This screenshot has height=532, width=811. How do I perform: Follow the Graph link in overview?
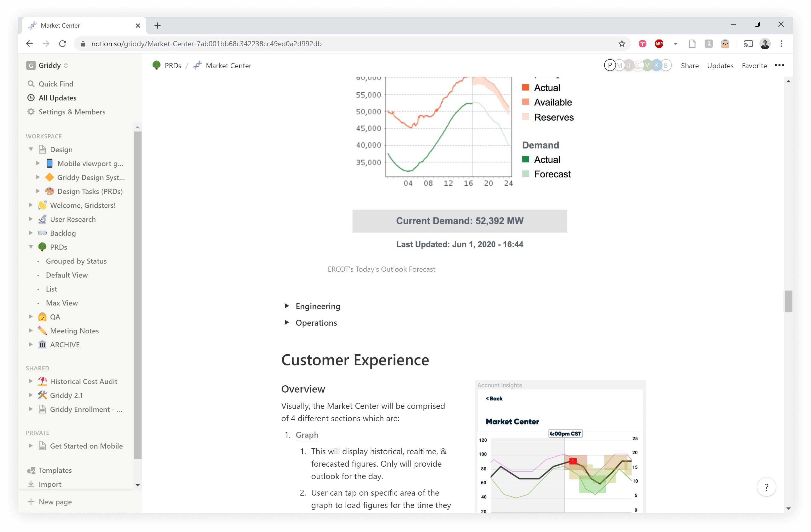(307, 435)
